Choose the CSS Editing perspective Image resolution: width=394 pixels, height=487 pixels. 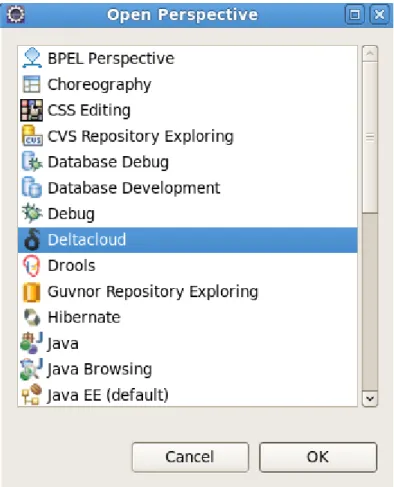(x=187, y=110)
